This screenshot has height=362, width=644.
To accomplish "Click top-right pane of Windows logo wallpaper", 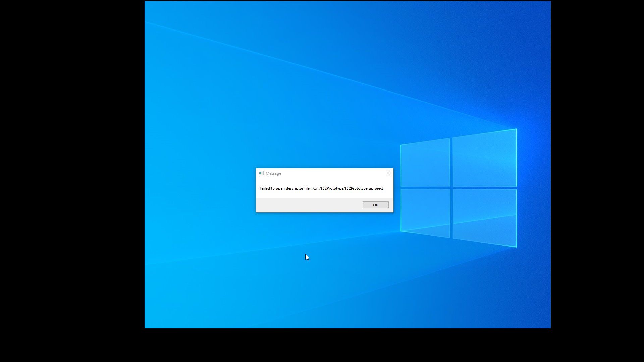I will tap(484, 159).
